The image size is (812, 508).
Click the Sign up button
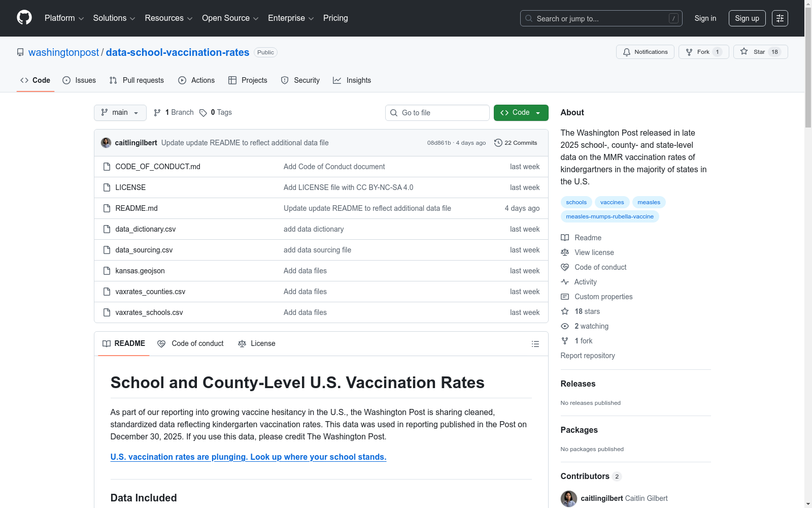coord(747,18)
